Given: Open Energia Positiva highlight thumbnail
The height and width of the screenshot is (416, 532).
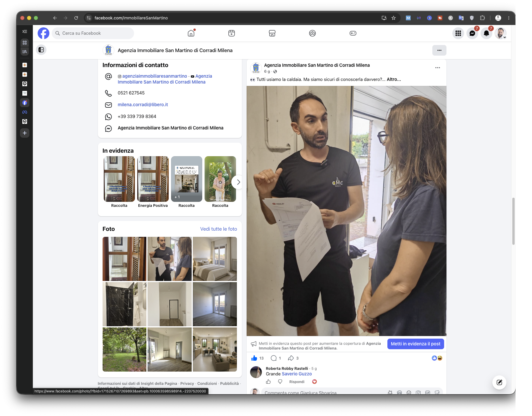Looking at the screenshot, I should pos(153,179).
